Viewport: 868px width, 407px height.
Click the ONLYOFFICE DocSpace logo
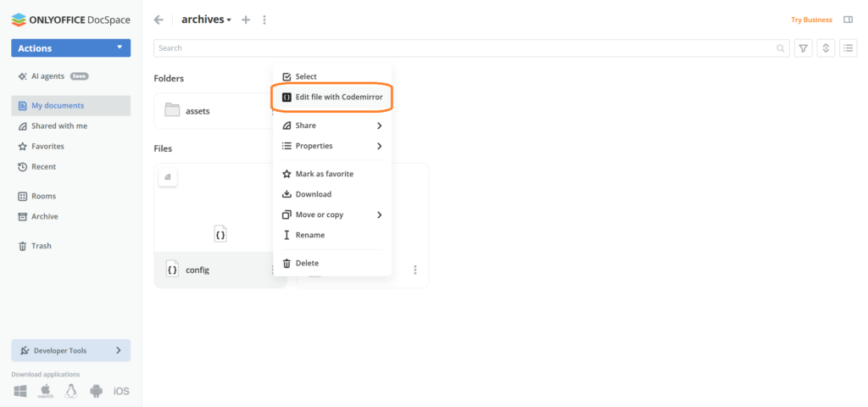tap(71, 20)
